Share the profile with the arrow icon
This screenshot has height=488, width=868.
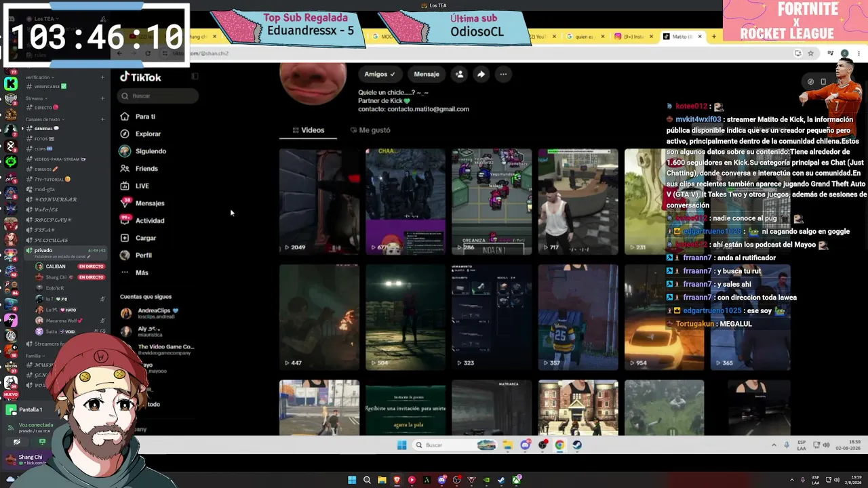click(481, 74)
